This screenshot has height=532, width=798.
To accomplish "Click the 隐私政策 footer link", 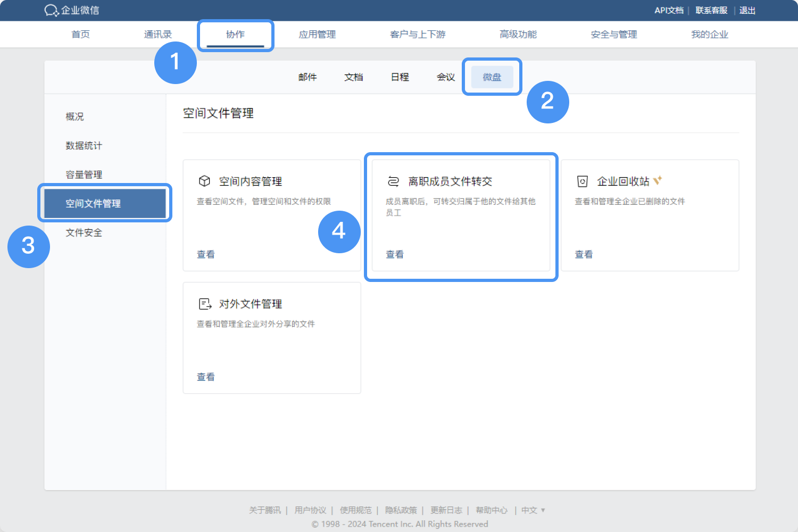I will pos(401,510).
